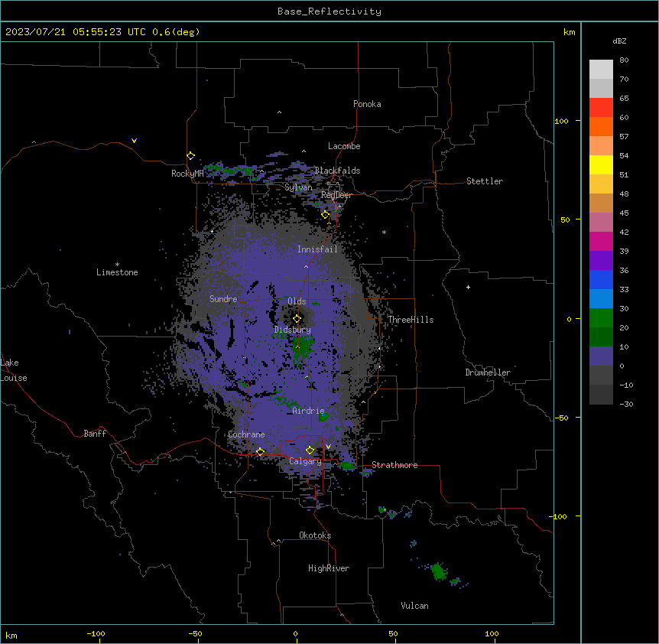Click the green echo just southeast of Airdrie
Image resolution: width=659 pixels, height=644 pixels.
323,417
